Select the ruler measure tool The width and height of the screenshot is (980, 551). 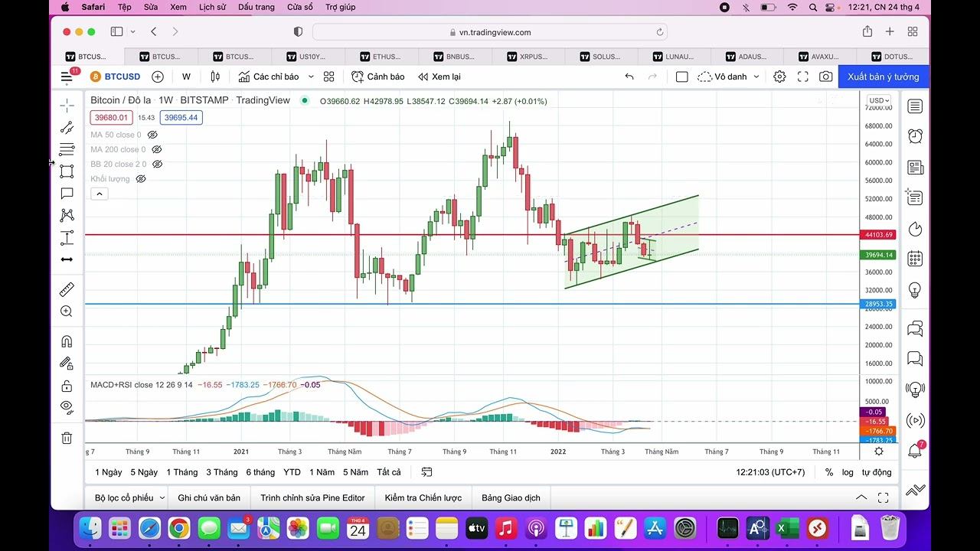pyautogui.click(x=67, y=290)
